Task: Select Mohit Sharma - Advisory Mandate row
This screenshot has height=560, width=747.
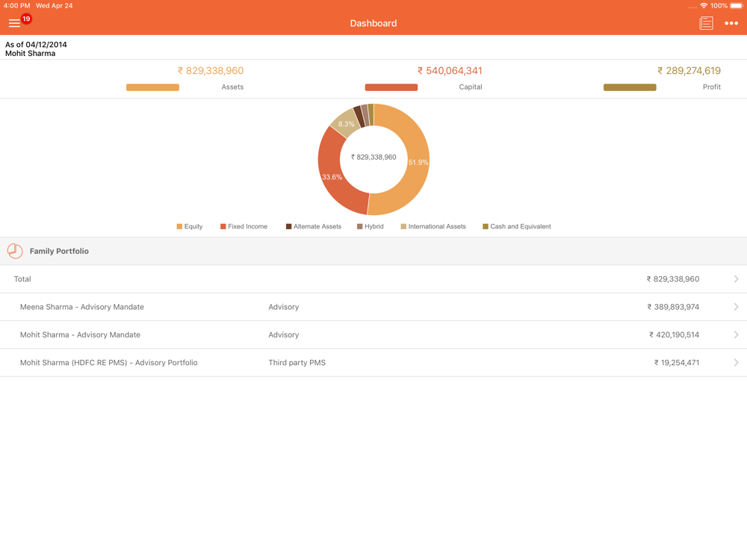Action: tap(80, 335)
